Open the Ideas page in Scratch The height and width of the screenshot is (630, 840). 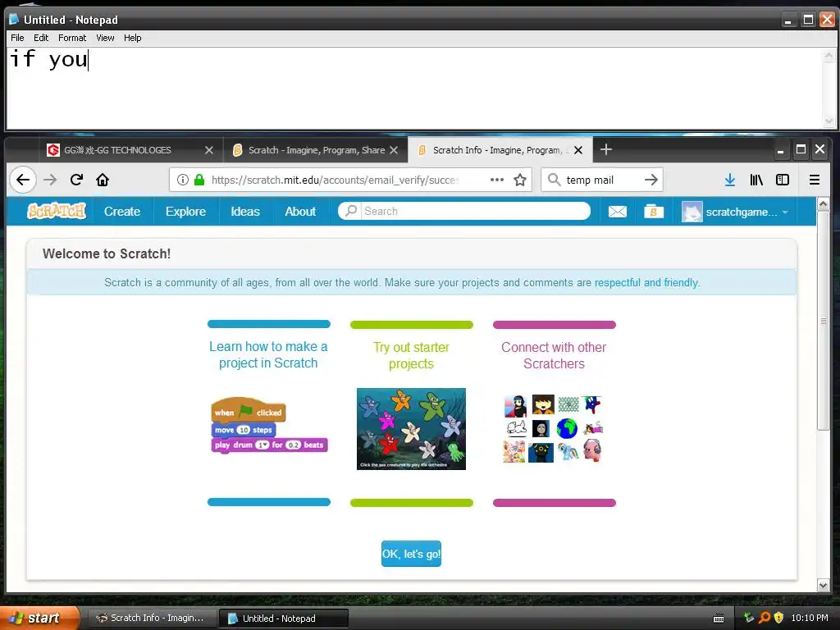click(244, 212)
